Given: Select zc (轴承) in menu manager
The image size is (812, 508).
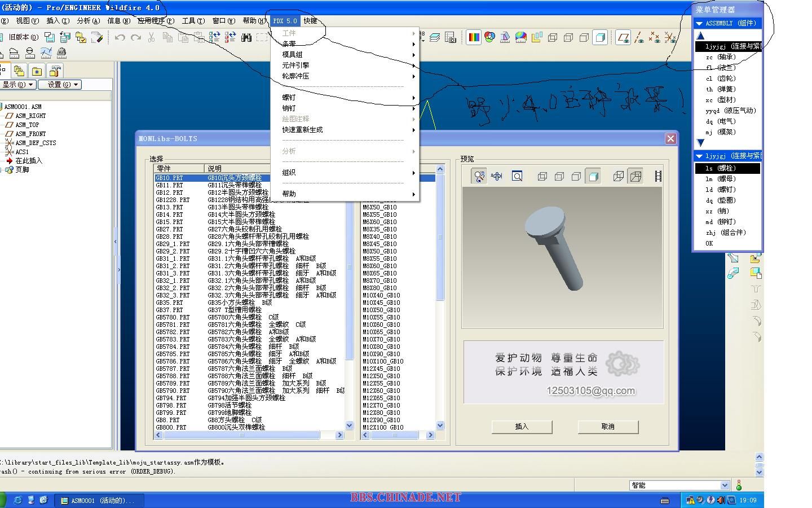Looking at the screenshot, I should [727, 57].
